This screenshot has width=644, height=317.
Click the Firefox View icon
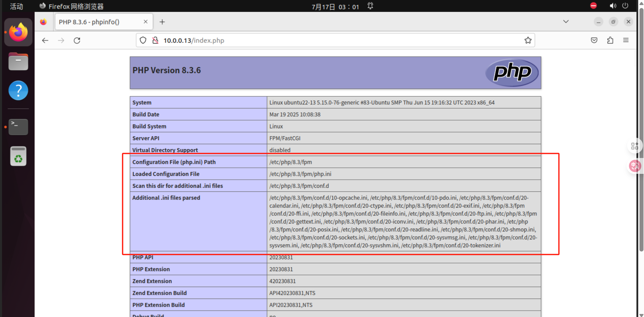point(43,22)
